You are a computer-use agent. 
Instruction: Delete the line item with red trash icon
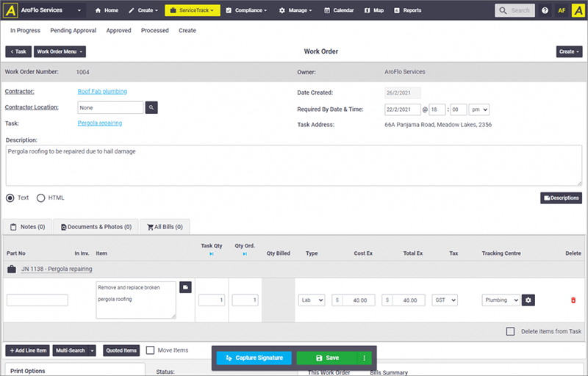[573, 300]
